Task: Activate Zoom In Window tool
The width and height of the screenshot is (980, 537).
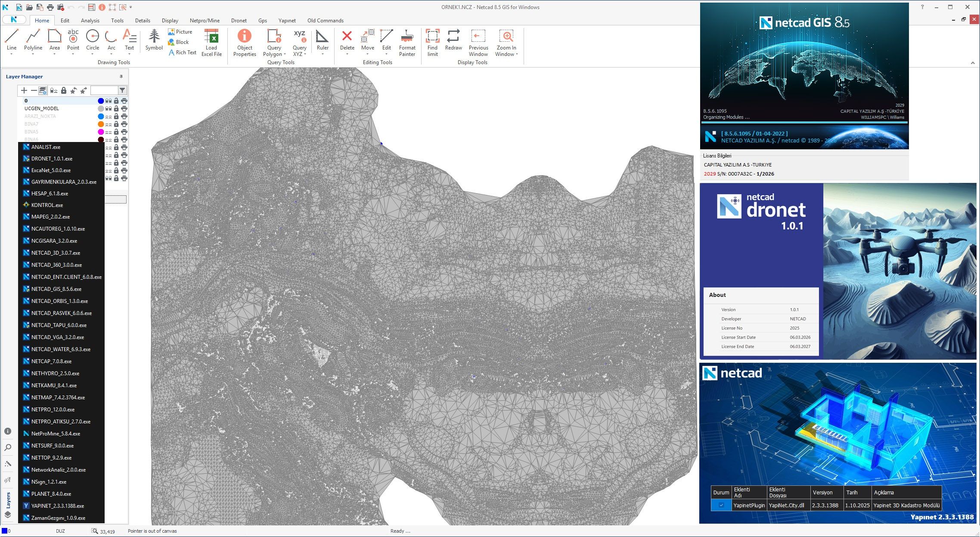Action: [x=506, y=43]
